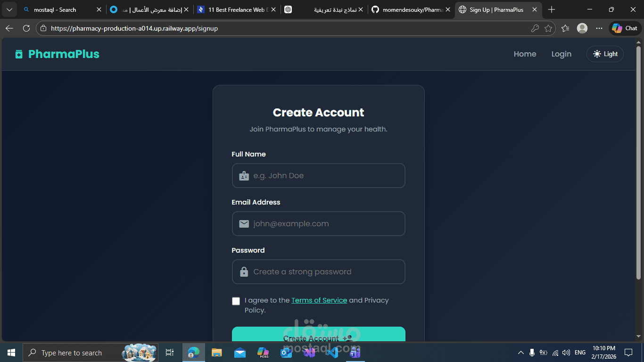Open the Terms of Service link
The width and height of the screenshot is (644, 362).
(319, 300)
